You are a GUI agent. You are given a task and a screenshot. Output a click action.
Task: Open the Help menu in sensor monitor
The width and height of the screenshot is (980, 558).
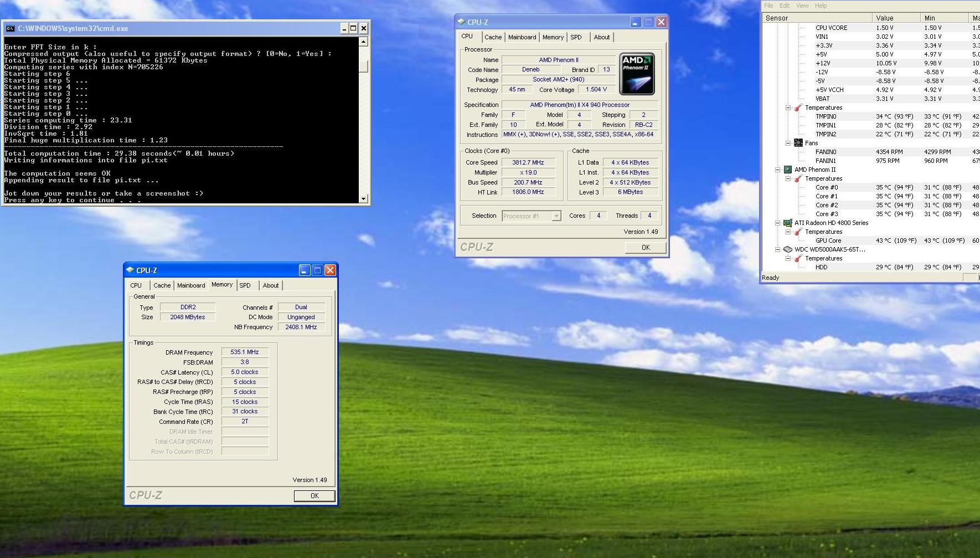[x=821, y=6]
